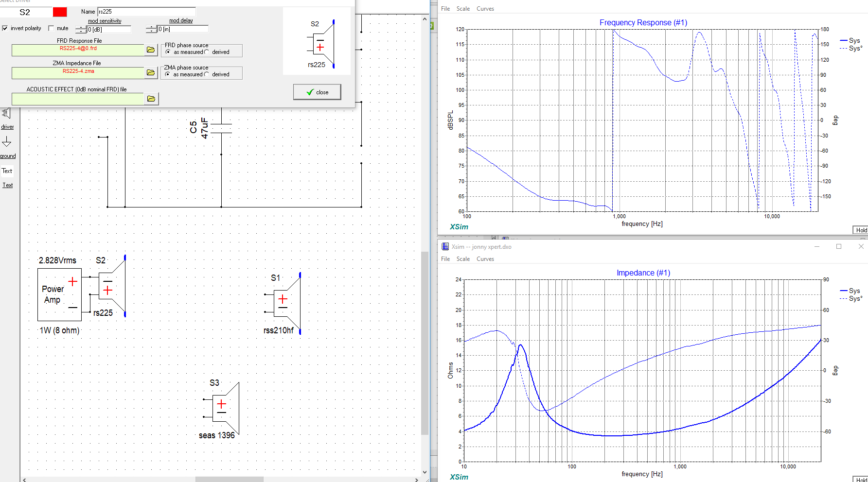Click scroll up arrow of schematic scrollbar

(x=425, y=19)
